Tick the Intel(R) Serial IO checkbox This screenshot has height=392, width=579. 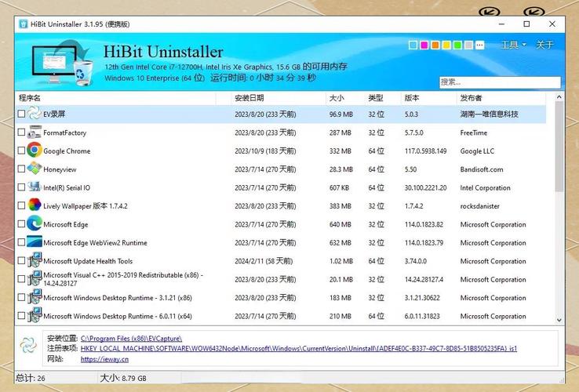(21, 187)
